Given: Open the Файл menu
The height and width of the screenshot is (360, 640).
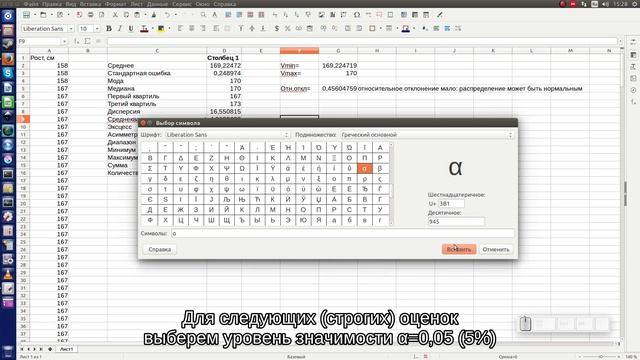Looking at the screenshot, I should pyautogui.click(x=31, y=4).
